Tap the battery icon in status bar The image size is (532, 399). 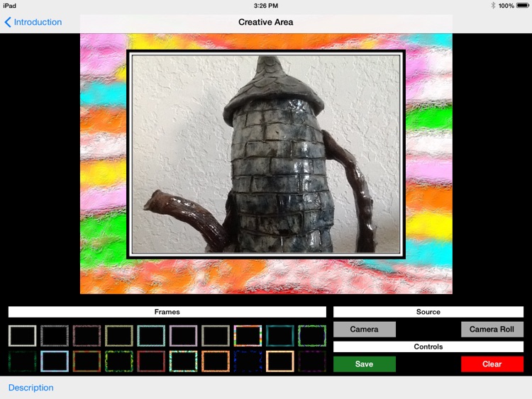point(523,6)
